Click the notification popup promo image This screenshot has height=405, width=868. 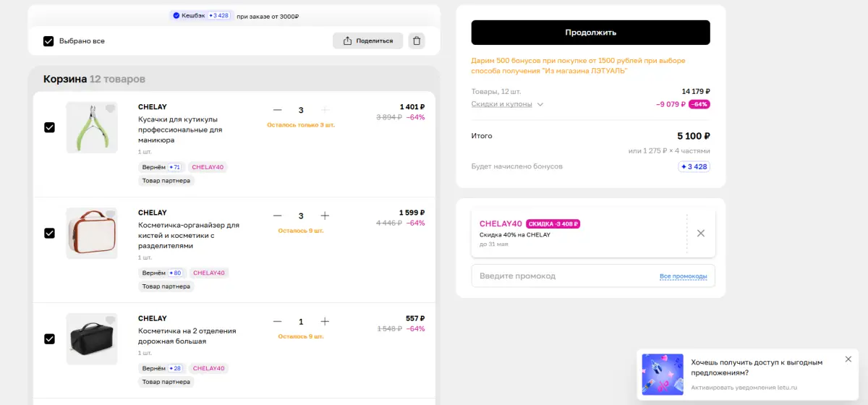coord(663,374)
